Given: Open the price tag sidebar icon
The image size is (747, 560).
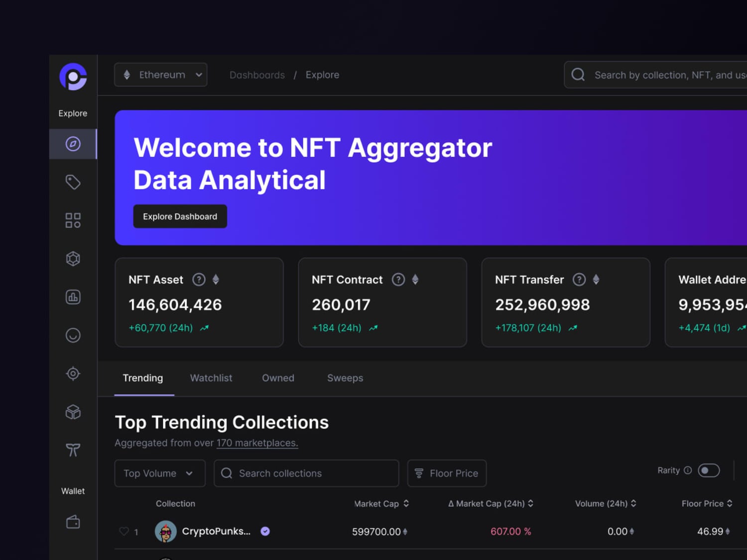Looking at the screenshot, I should 73,182.
